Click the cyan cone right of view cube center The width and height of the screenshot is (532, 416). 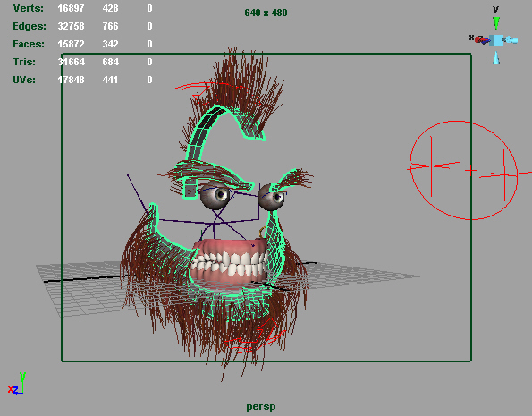(x=511, y=40)
